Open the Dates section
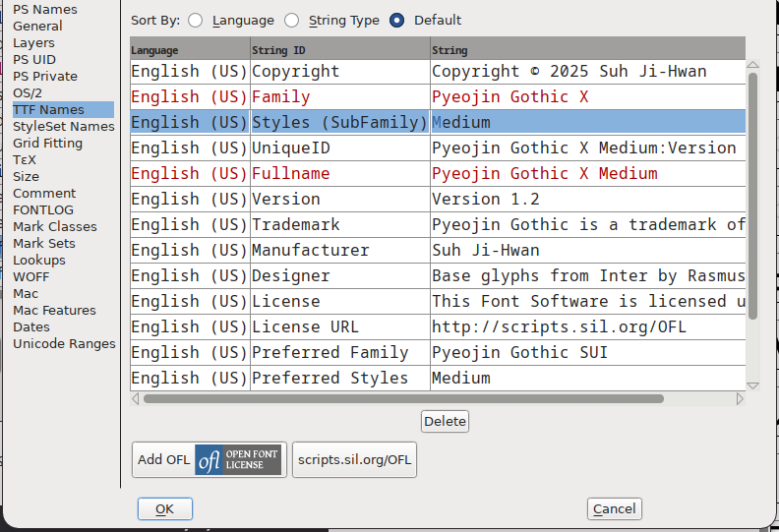This screenshot has width=779, height=532. pos(31,326)
